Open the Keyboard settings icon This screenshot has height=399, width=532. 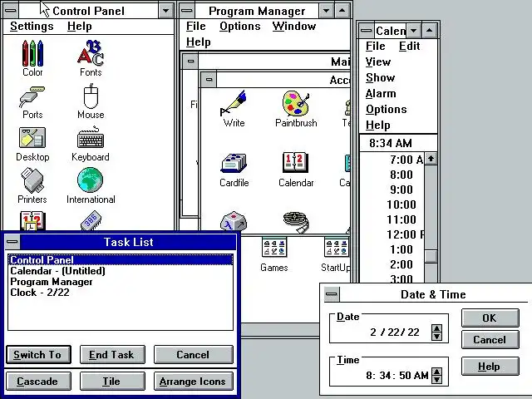[91, 144]
